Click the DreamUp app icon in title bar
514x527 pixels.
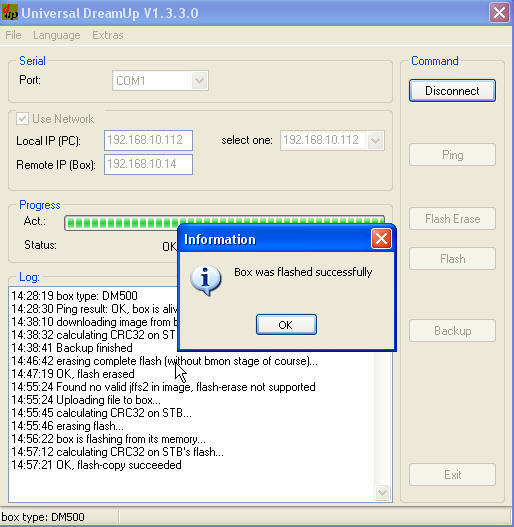[x=10, y=13]
